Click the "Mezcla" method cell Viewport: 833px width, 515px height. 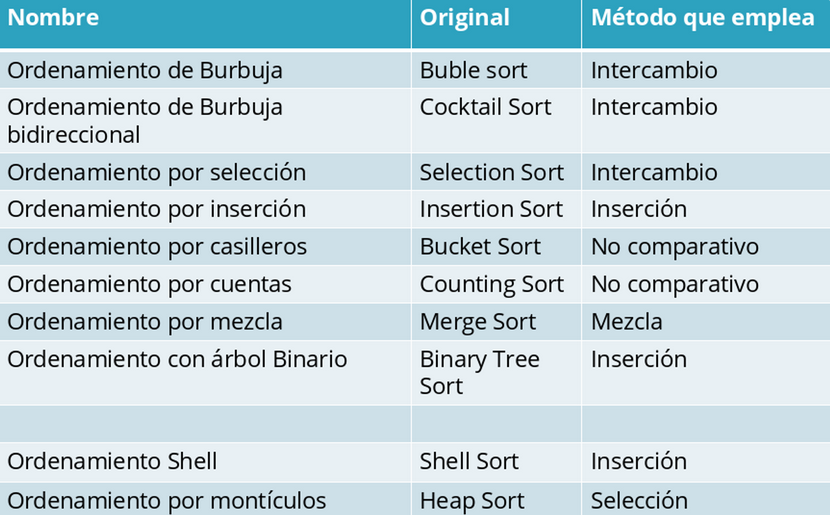(x=626, y=322)
